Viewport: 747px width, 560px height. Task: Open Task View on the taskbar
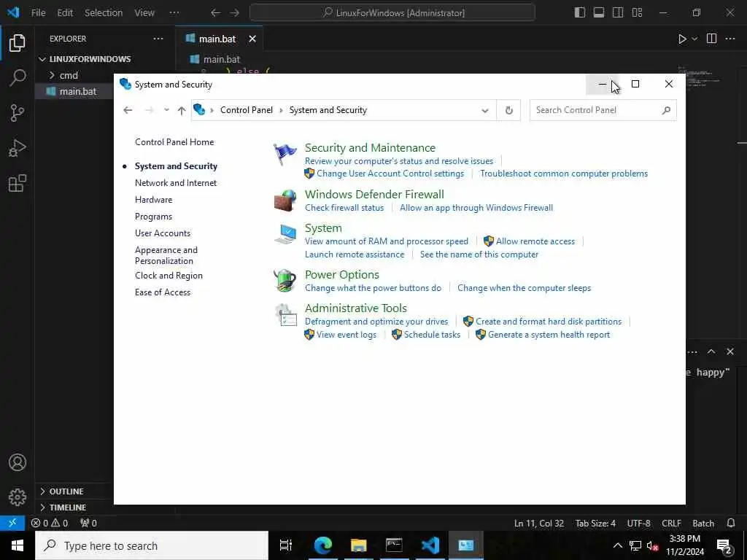[285, 545]
